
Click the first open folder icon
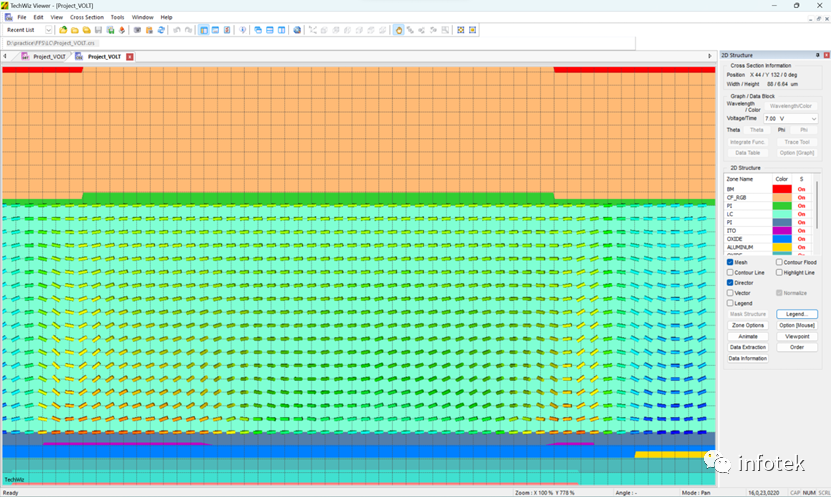pyautogui.click(x=63, y=30)
